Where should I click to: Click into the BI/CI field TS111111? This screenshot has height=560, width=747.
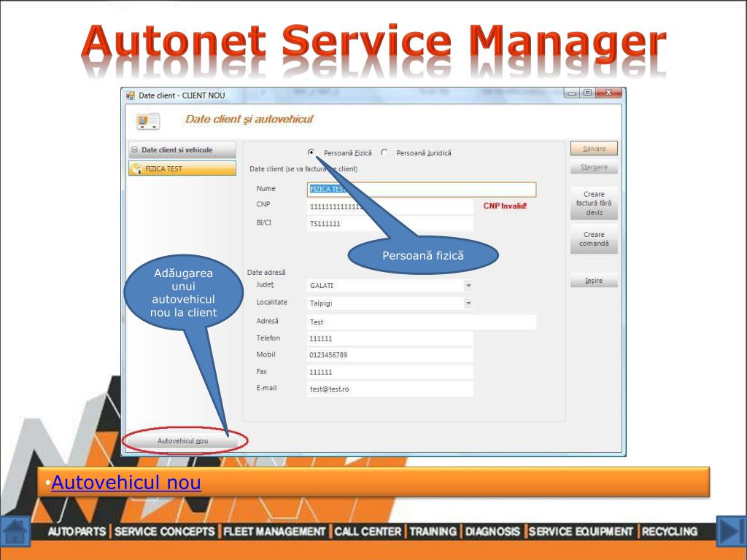coord(390,224)
